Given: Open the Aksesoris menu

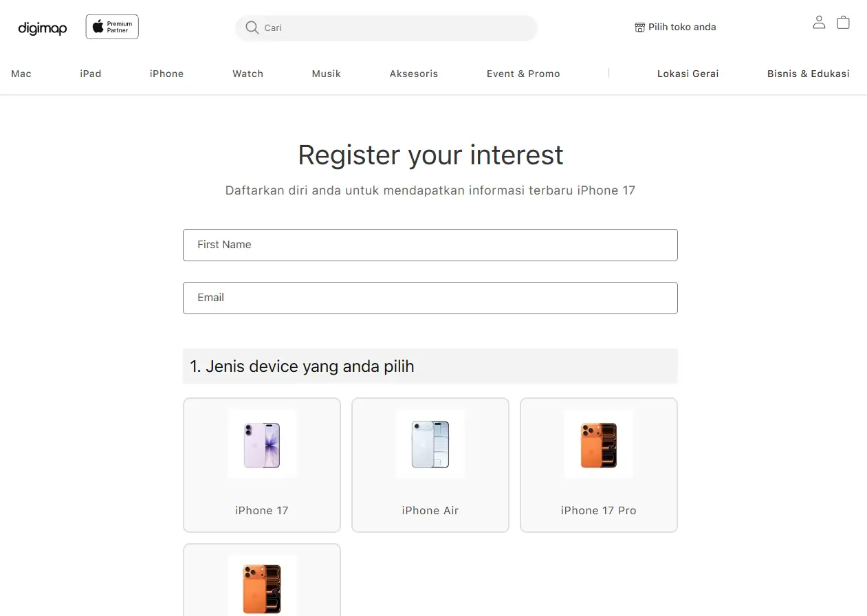Looking at the screenshot, I should point(414,74).
